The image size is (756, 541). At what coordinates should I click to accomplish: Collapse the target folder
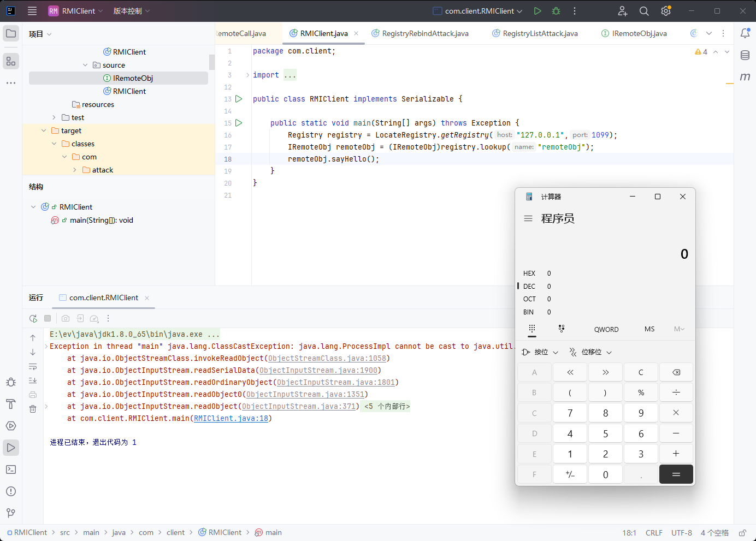click(44, 130)
